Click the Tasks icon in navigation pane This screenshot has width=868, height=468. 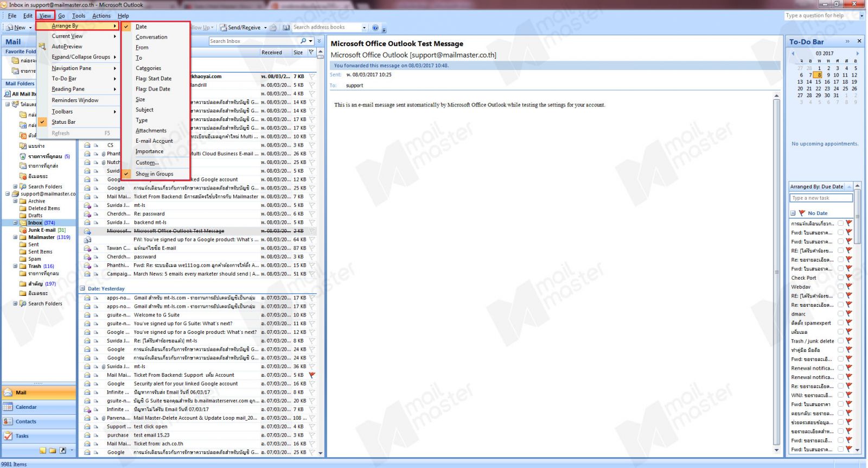click(8, 436)
